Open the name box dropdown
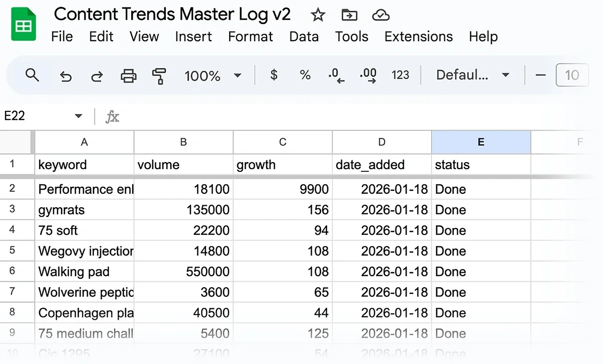This screenshot has width=603, height=364. 78,115
